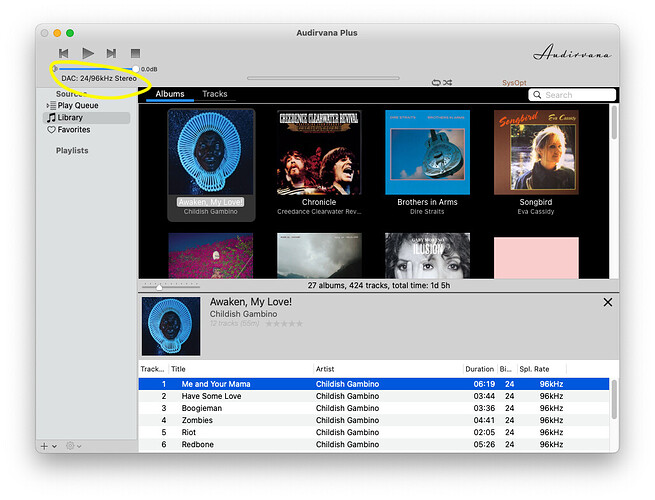Click the Playlists section header

tap(72, 150)
